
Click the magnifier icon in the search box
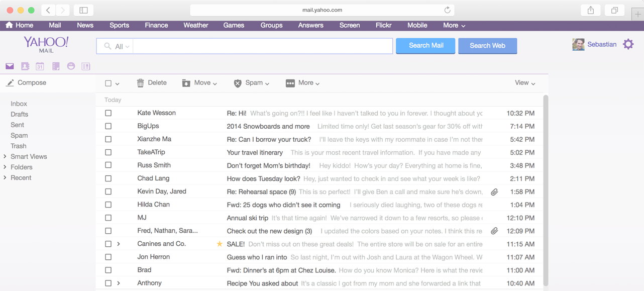pos(108,46)
